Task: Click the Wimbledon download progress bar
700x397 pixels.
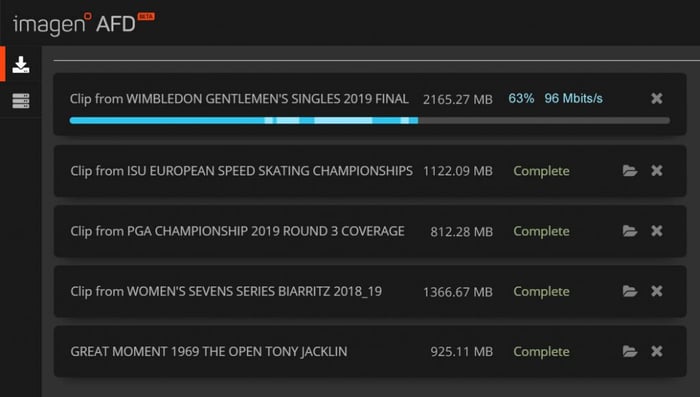Action: coord(370,121)
